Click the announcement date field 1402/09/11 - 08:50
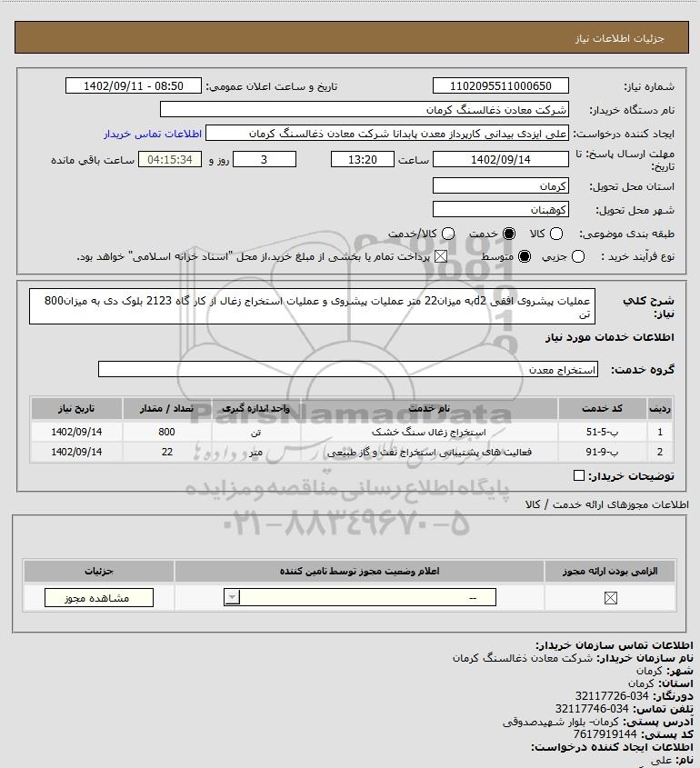The height and width of the screenshot is (768, 700). point(134,85)
